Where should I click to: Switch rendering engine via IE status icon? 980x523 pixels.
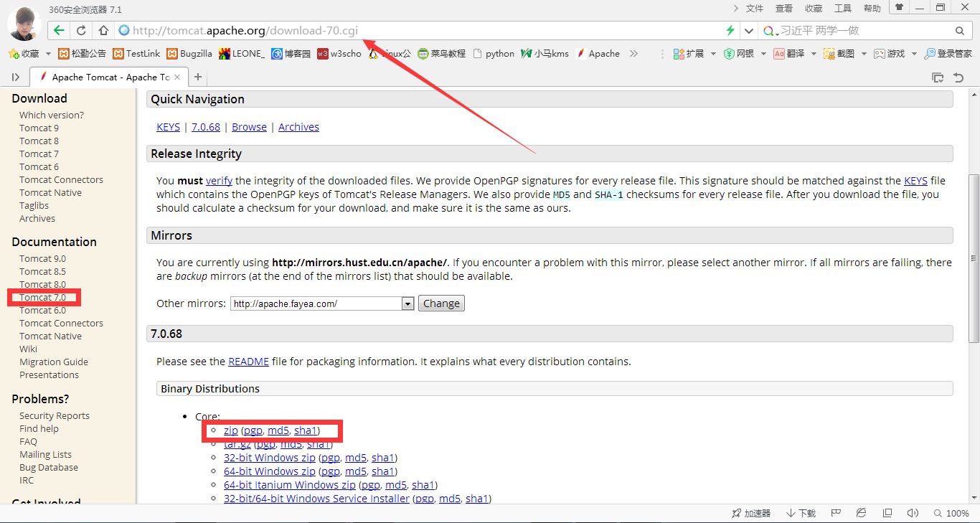pyautogui.click(x=862, y=514)
